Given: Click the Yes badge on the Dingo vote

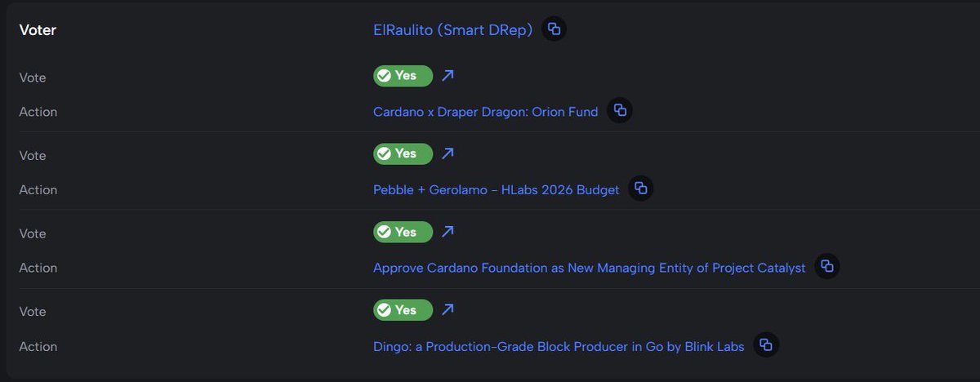Looking at the screenshot, I should [403, 310].
